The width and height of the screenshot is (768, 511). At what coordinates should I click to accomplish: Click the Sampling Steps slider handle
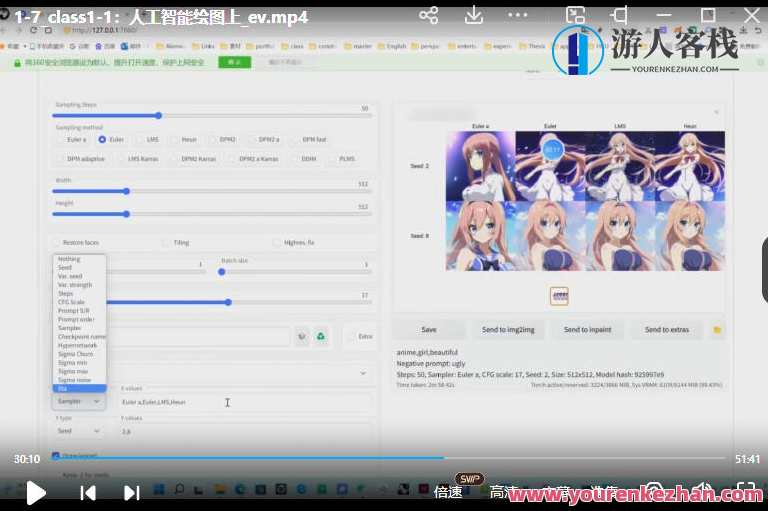pos(158,116)
